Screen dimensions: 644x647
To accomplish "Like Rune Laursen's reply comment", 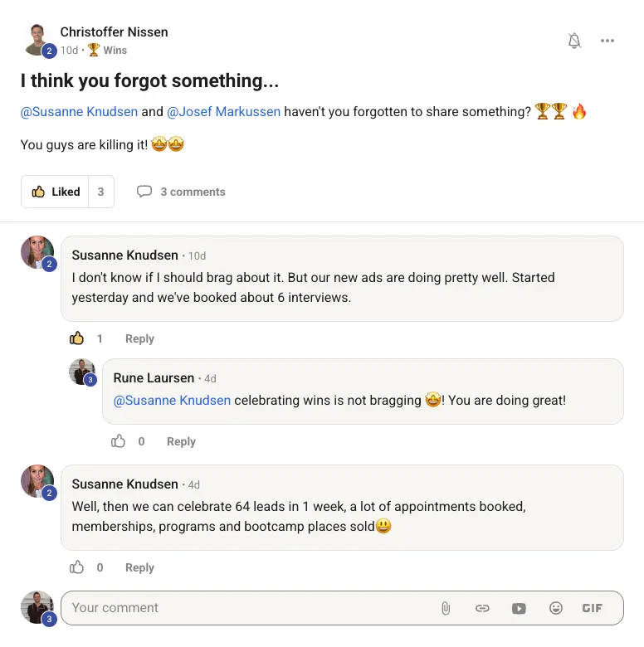I will pos(119,441).
